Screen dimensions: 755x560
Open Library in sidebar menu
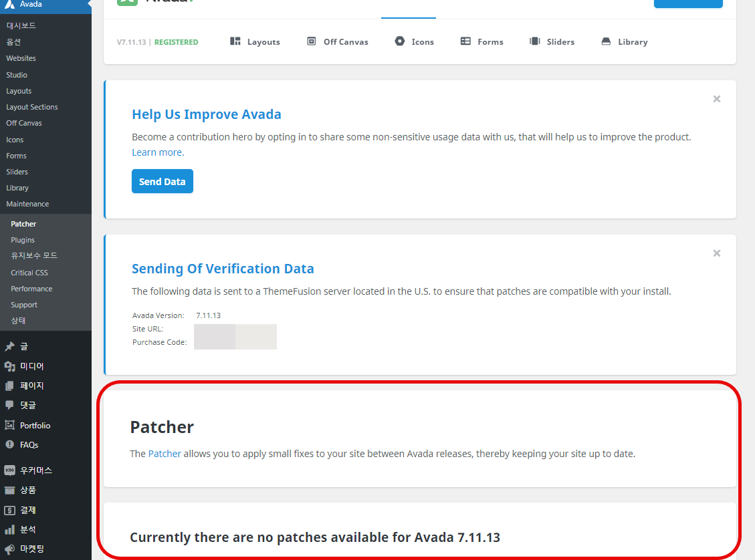click(17, 188)
